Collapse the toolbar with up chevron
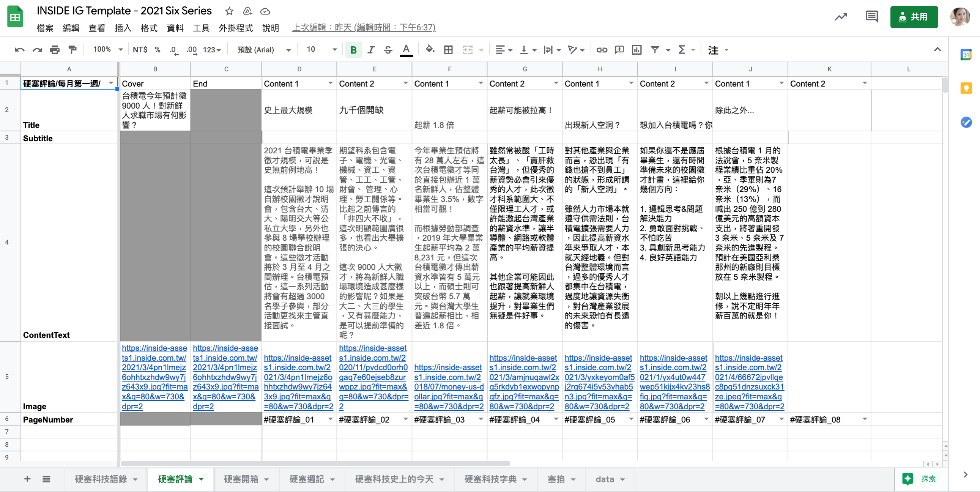This screenshot has height=492, width=980. coord(937,49)
